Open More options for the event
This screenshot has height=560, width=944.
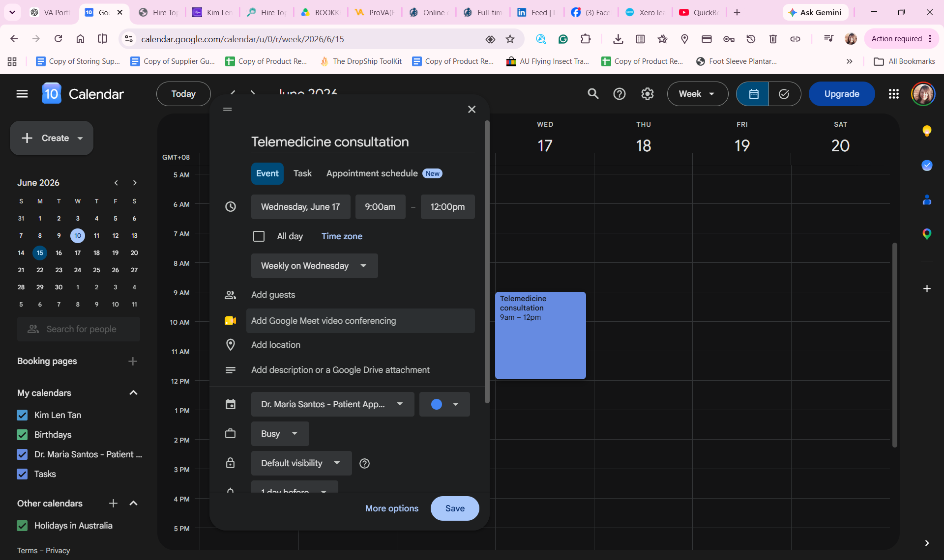pyautogui.click(x=392, y=508)
